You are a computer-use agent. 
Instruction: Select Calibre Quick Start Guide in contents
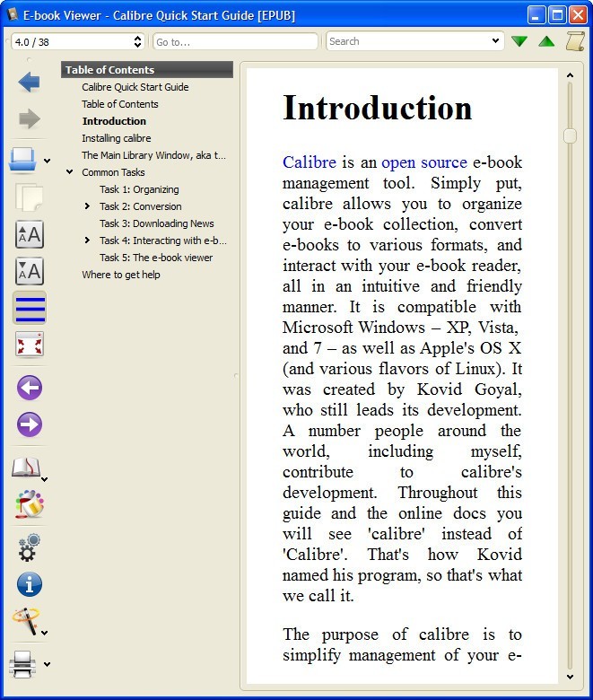coord(135,87)
